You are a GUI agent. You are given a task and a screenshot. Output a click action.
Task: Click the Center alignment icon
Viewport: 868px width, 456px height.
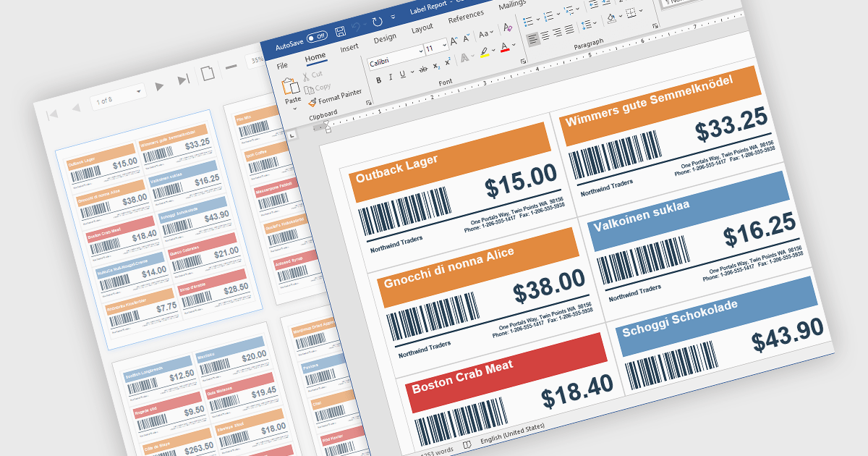pyautogui.click(x=545, y=35)
